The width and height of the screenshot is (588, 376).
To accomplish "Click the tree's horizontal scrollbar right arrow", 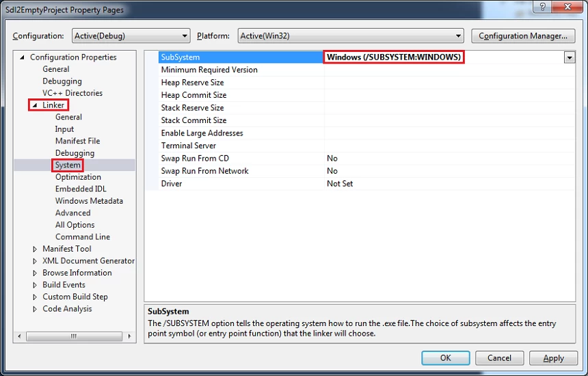I will point(130,336).
